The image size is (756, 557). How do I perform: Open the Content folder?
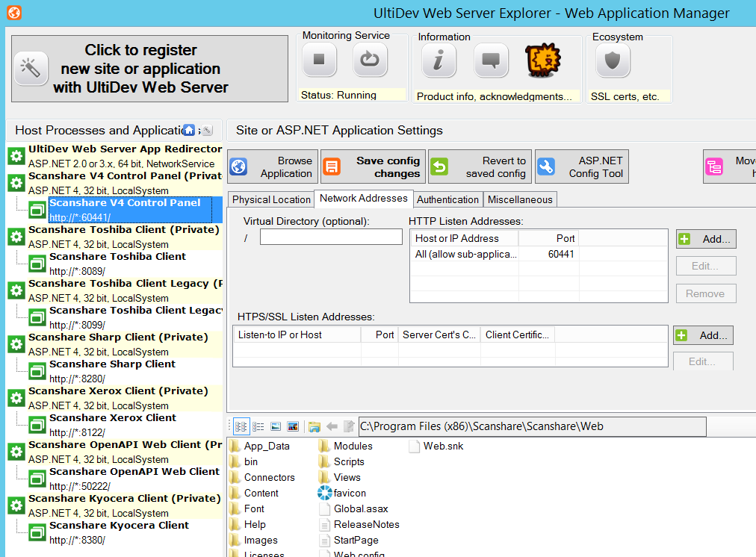(x=255, y=493)
